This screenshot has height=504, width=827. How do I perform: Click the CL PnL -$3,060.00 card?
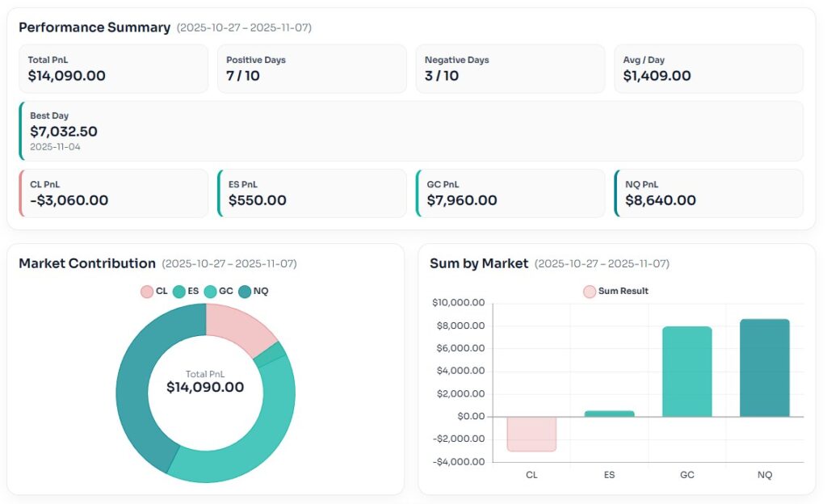click(x=113, y=193)
